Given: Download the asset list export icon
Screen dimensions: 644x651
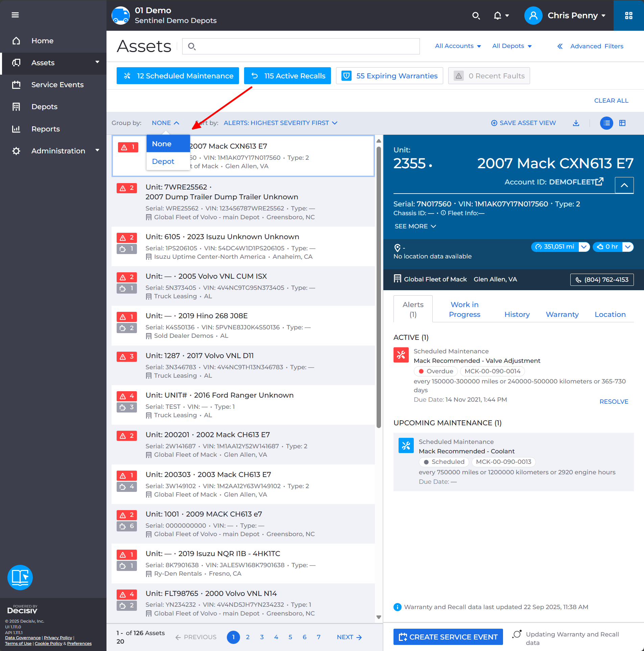Looking at the screenshot, I should click(x=576, y=123).
